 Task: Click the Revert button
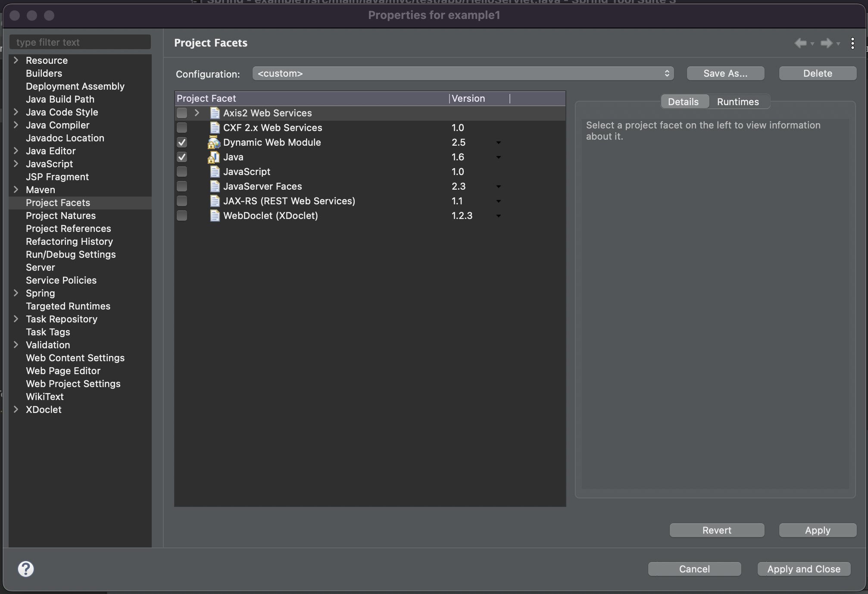tap(717, 530)
